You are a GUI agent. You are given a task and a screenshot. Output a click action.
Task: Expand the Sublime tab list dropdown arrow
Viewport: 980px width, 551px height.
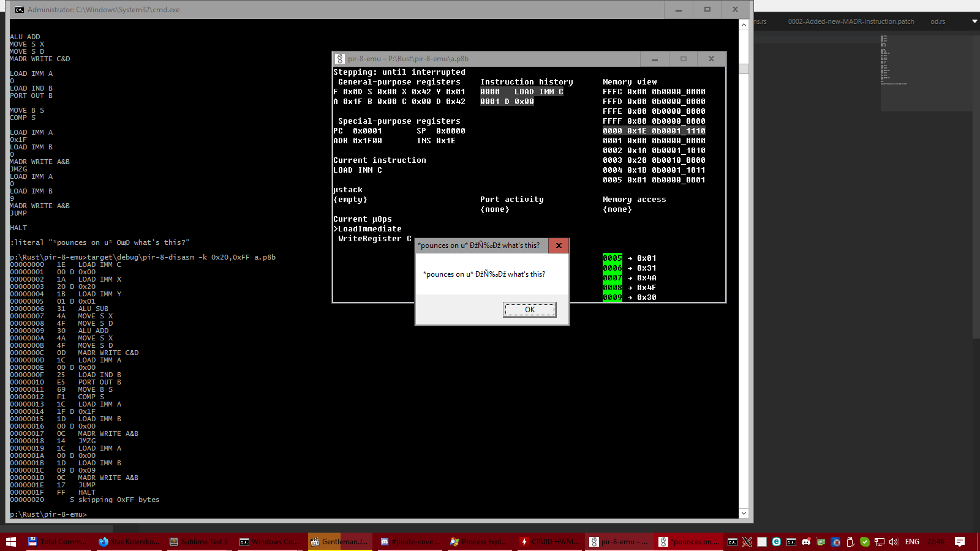tap(974, 21)
